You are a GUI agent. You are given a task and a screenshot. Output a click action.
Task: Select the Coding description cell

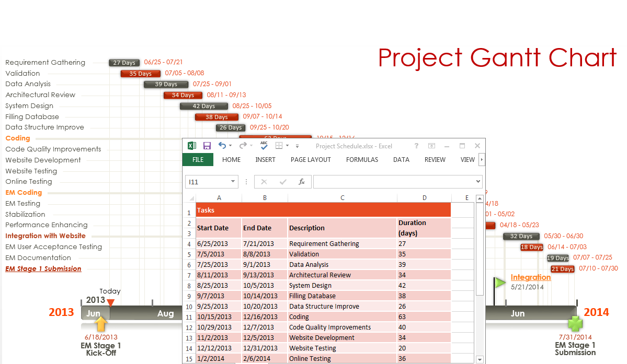[342, 317]
